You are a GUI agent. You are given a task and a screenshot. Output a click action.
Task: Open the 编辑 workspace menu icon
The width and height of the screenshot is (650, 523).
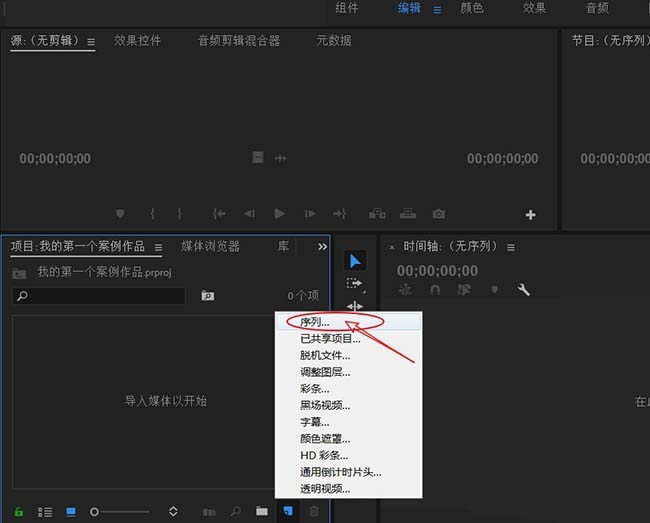437,10
